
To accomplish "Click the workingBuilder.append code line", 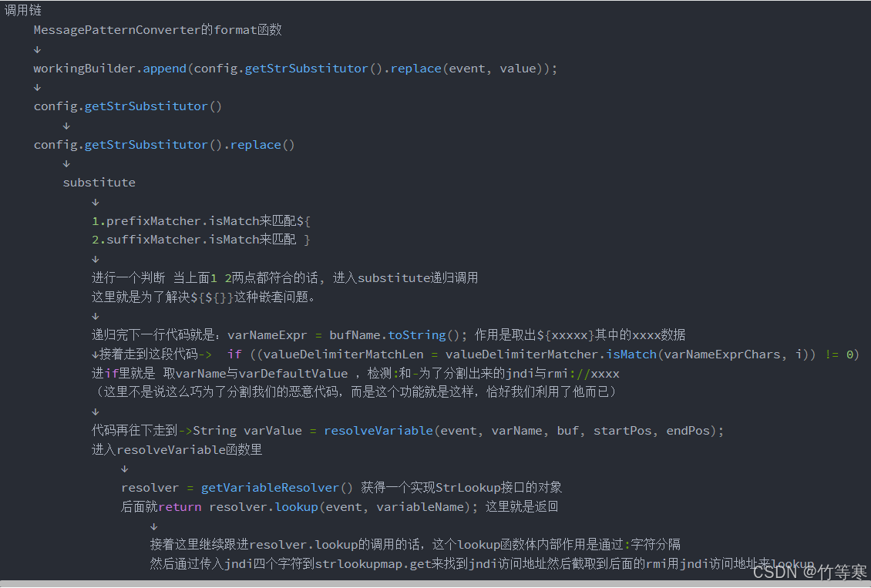I will [x=294, y=69].
